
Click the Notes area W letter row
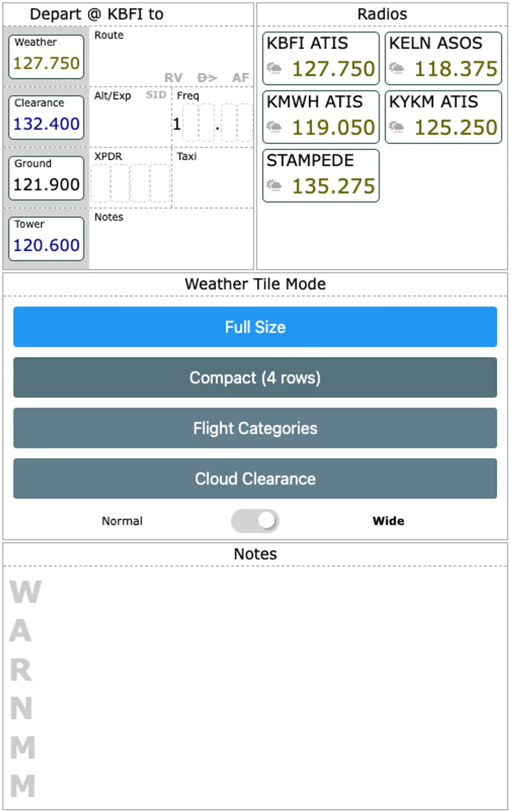25,592
